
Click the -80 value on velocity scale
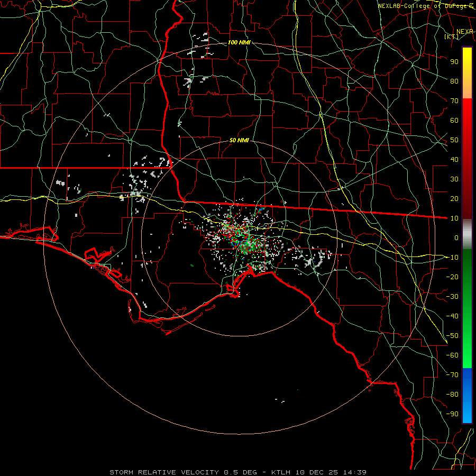point(452,395)
